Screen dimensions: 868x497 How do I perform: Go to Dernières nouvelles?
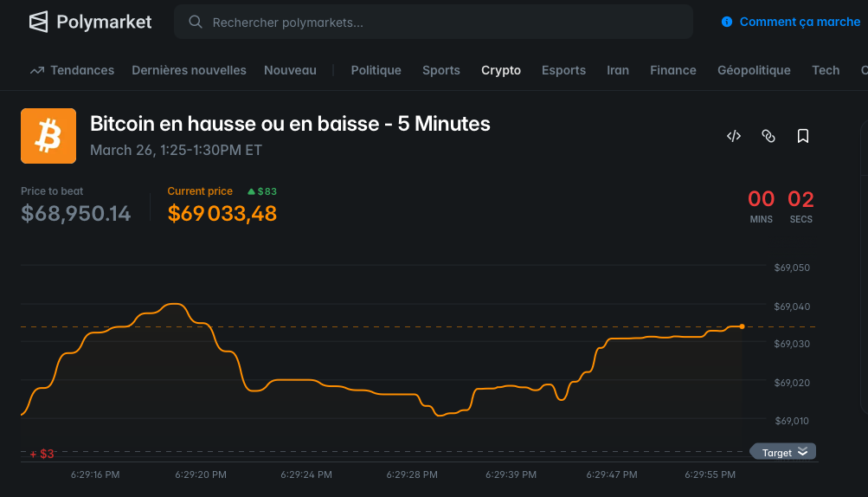tap(189, 70)
